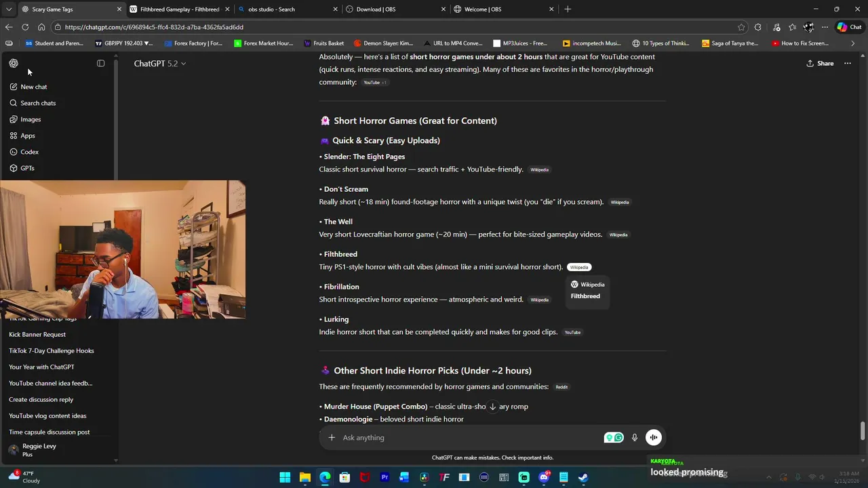Bookmark this page with the star icon
868x488 pixels.
741,27
